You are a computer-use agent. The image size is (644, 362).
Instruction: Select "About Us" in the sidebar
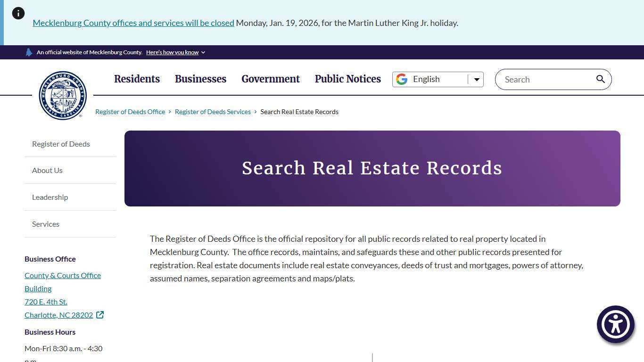tap(47, 170)
